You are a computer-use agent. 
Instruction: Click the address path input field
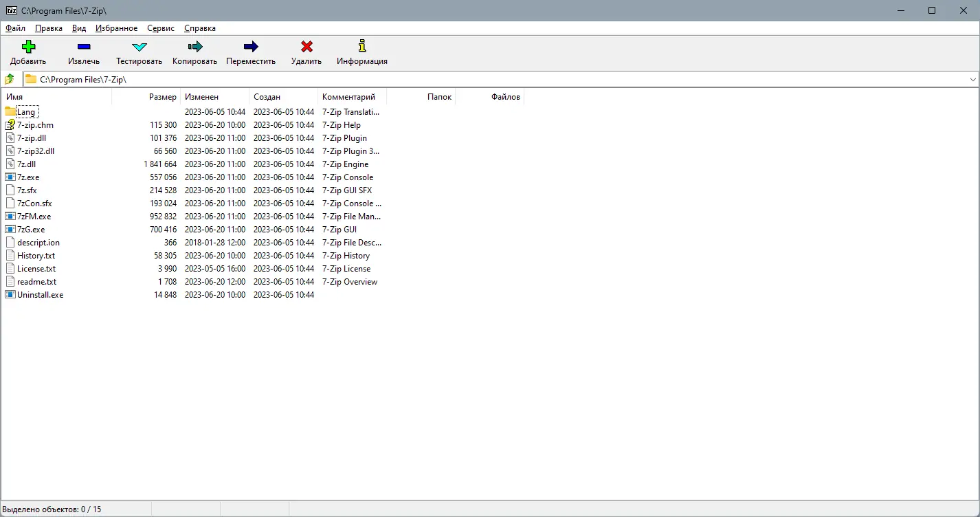(x=502, y=80)
